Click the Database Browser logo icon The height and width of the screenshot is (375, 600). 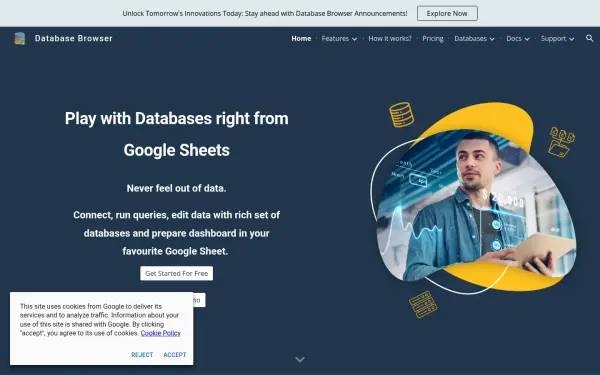(x=20, y=38)
